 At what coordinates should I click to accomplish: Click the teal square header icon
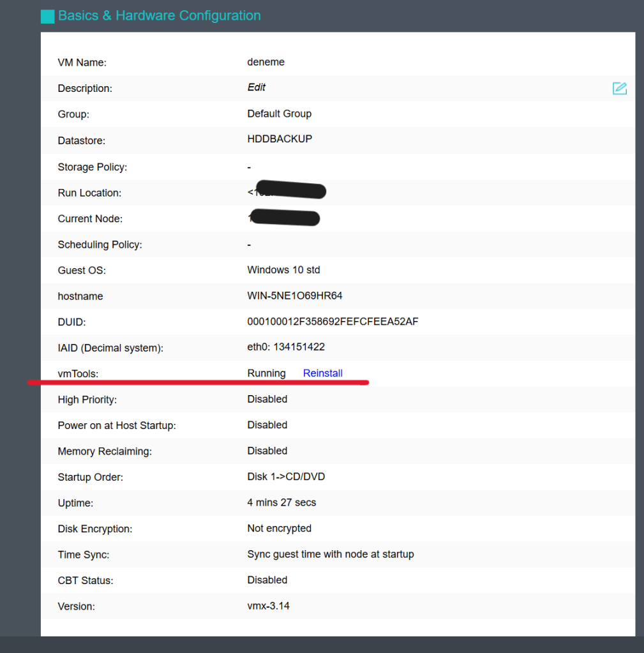pos(47,17)
